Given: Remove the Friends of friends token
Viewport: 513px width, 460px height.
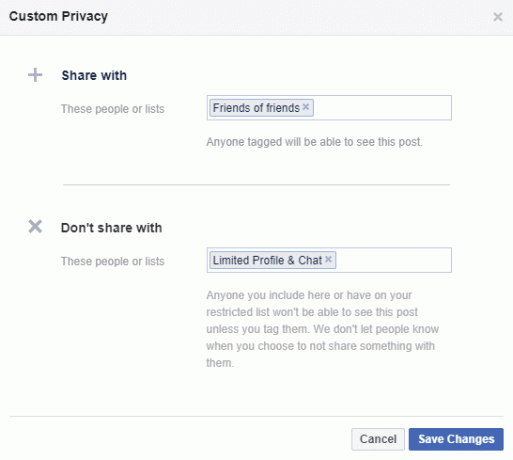Looking at the screenshot, I should (x=306, y=107).
